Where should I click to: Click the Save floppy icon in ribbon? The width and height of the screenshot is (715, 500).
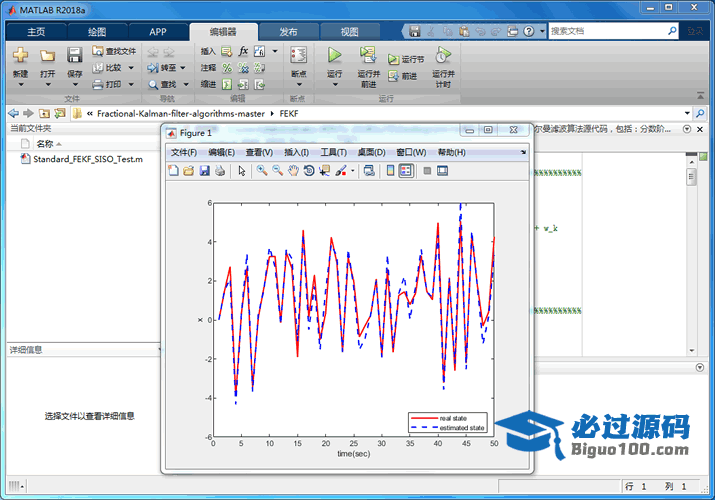pos(74,55)
